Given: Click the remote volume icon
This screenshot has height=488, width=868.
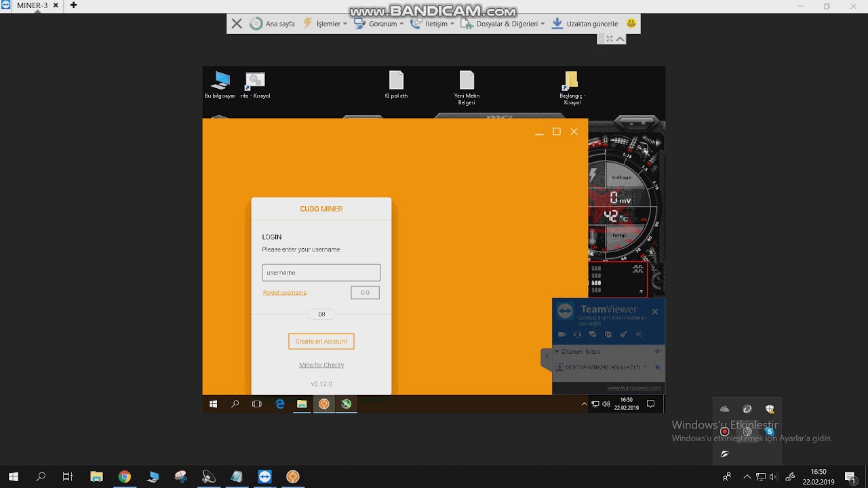Looking at the screenshot, I should coord(606,404).
